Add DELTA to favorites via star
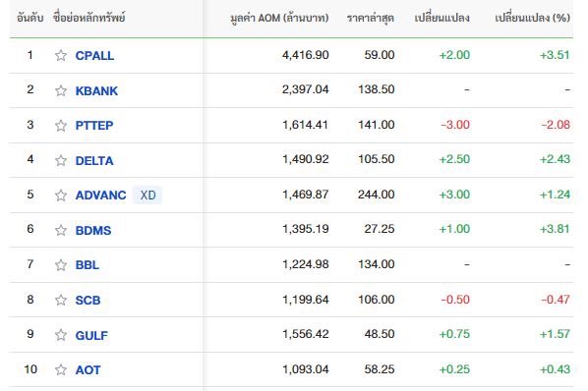The height and width of the screenshot is (391, 588). (x=61, y=161)
